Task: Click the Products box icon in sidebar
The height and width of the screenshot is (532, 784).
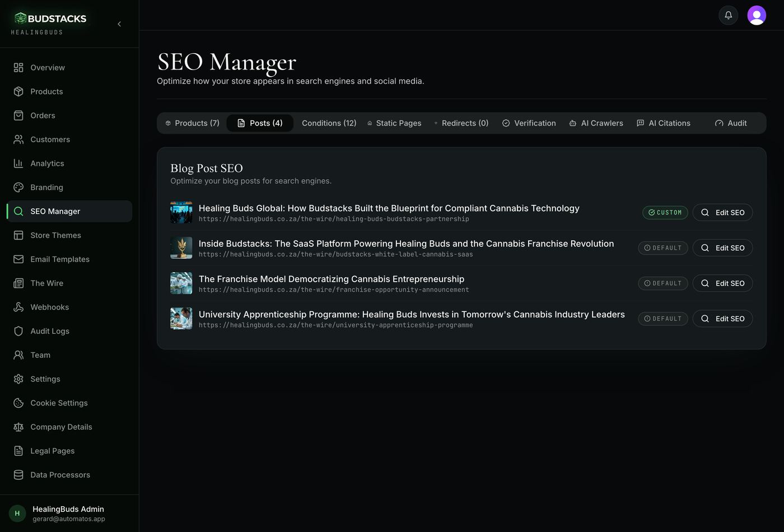Action: (18, 92)
